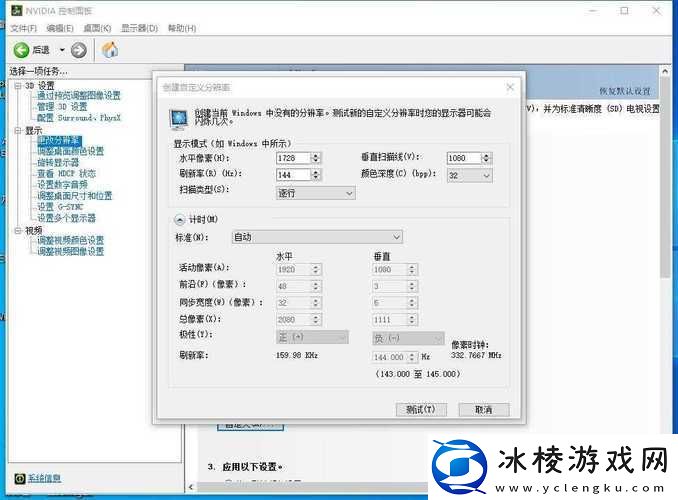The image size is (678, 500).
Task: Click the 水平像素 spinner arrows
Action: (x=316, y=158)
